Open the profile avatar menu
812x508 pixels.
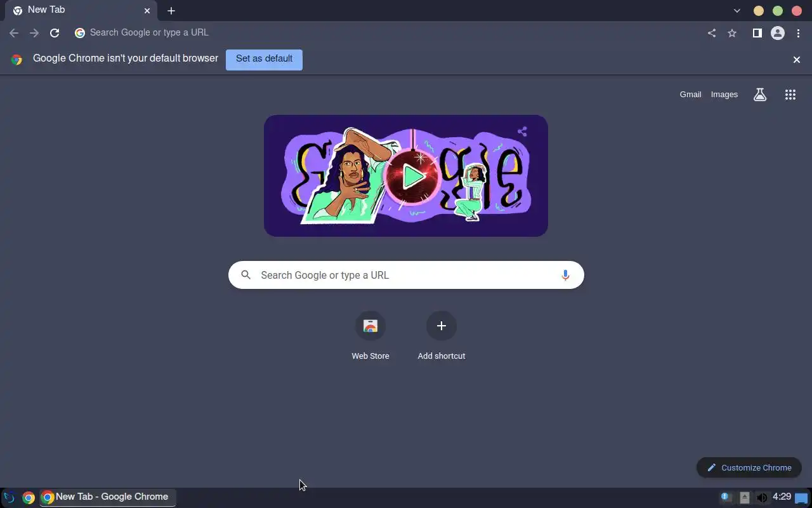pos(778,33)
